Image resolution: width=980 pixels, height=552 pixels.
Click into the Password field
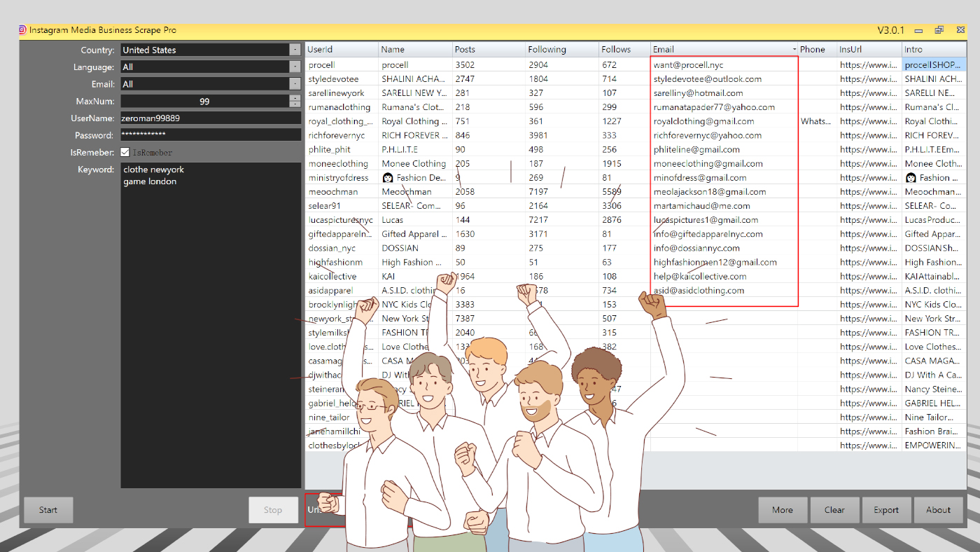211,135
